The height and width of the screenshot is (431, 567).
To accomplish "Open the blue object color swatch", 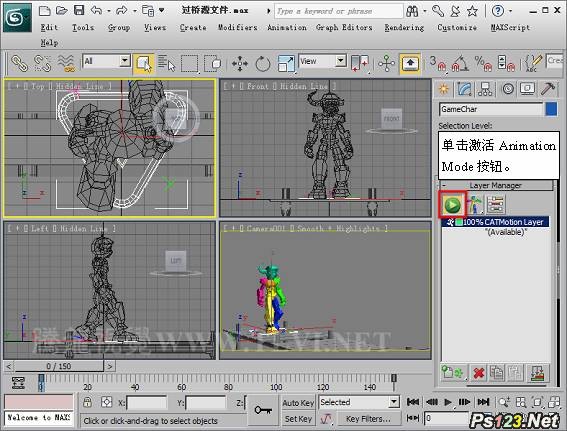I will tap(551, 109).
